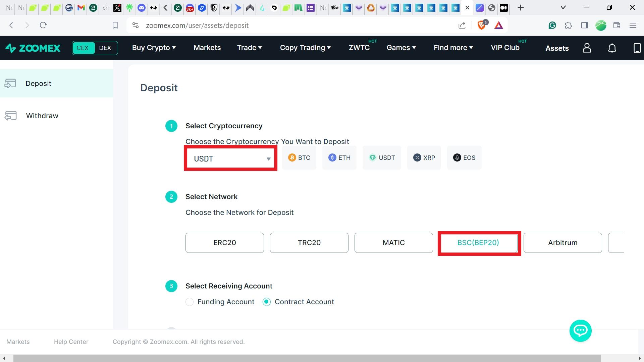Select Contract Account radio button
This screenshot has height=362, width=644.
[267, 302]
